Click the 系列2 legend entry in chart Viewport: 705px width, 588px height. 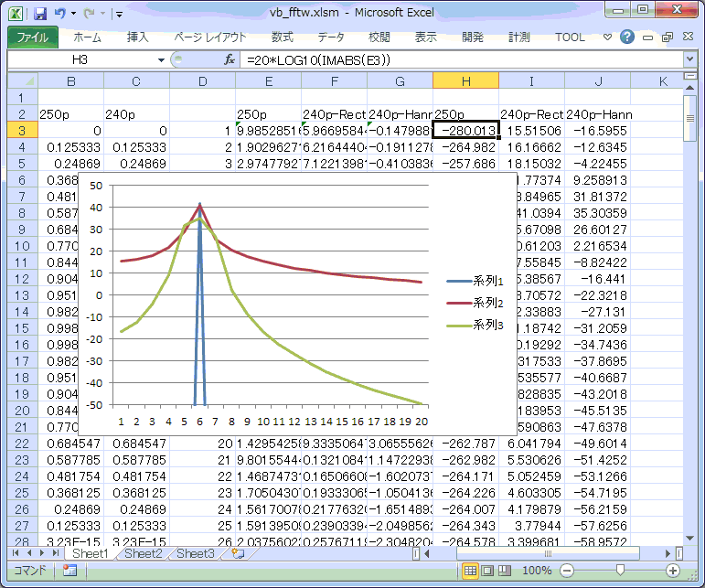(475, 303)
